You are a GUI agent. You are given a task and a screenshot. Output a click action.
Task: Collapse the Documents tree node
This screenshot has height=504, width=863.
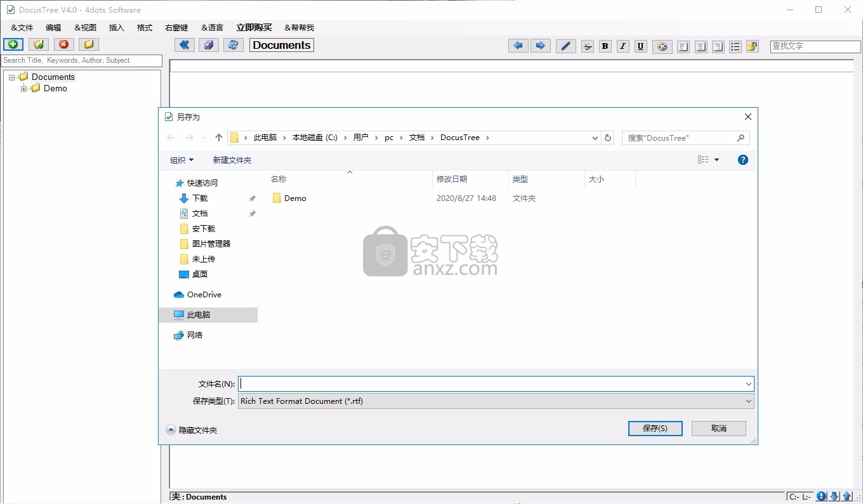pos(12,77)
